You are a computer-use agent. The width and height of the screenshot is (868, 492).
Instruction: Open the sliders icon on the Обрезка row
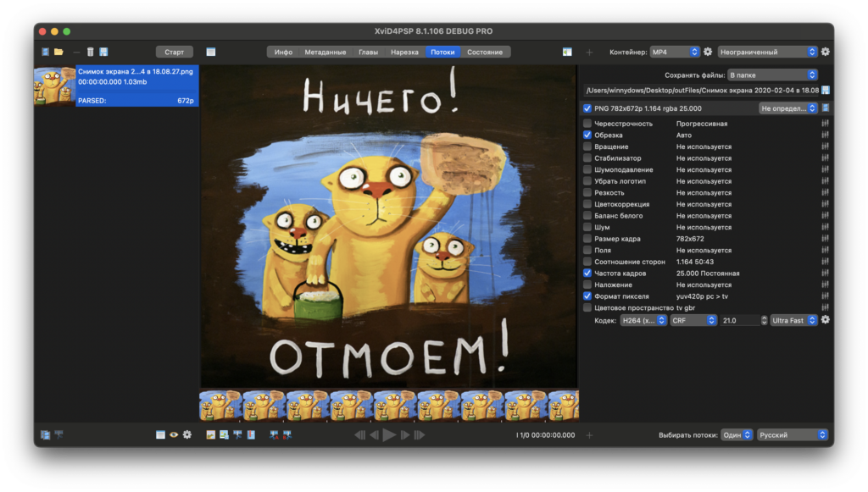pyautogui.click(x=826, y=135)
